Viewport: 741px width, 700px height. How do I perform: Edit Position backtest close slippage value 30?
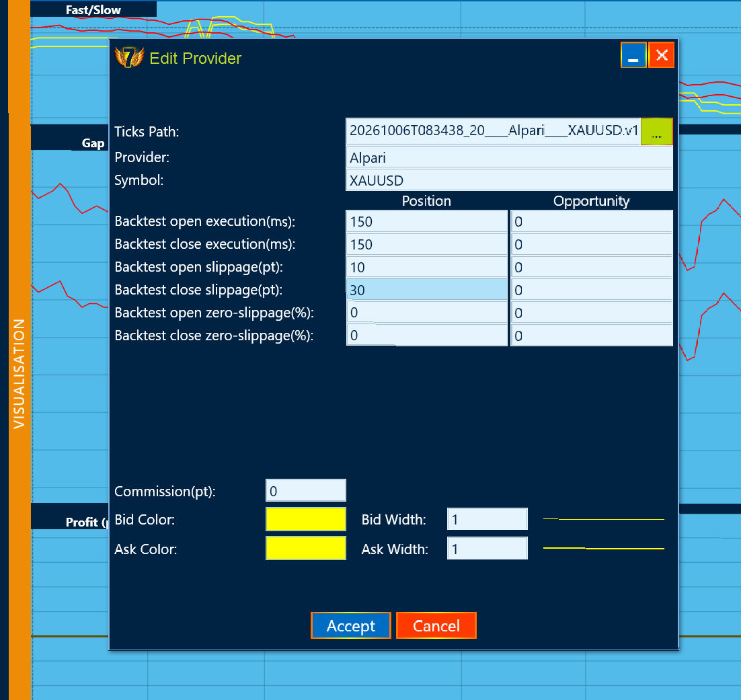coord(426,290)
